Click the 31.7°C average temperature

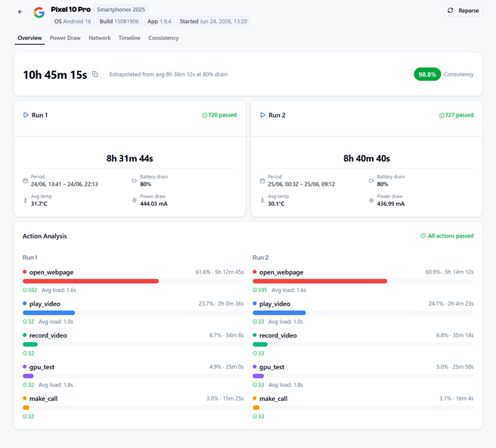(x=39, y=204)
